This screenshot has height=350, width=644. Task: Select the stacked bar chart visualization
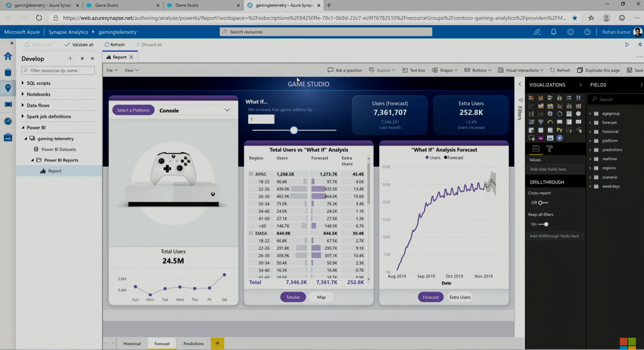(x=531, y=98)
